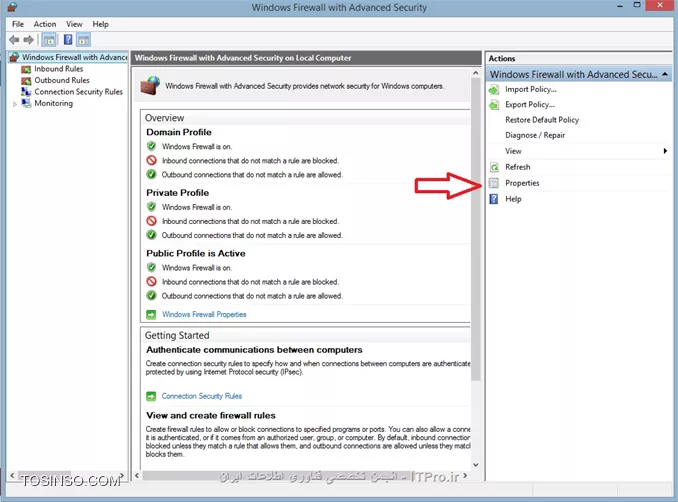Click Import Policy... action
This screenshot has height=502, width=678.
(x=531, y=90)
